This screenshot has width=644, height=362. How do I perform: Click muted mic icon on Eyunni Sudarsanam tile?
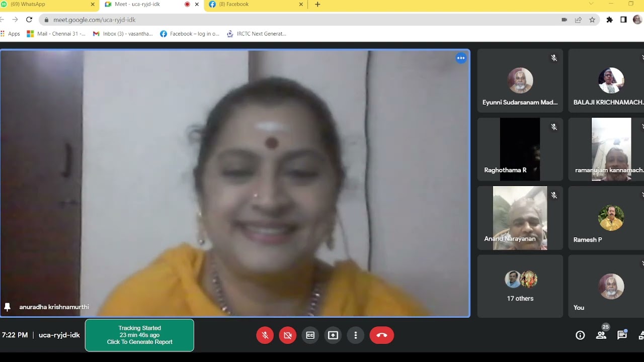click(x=554, y=58)
